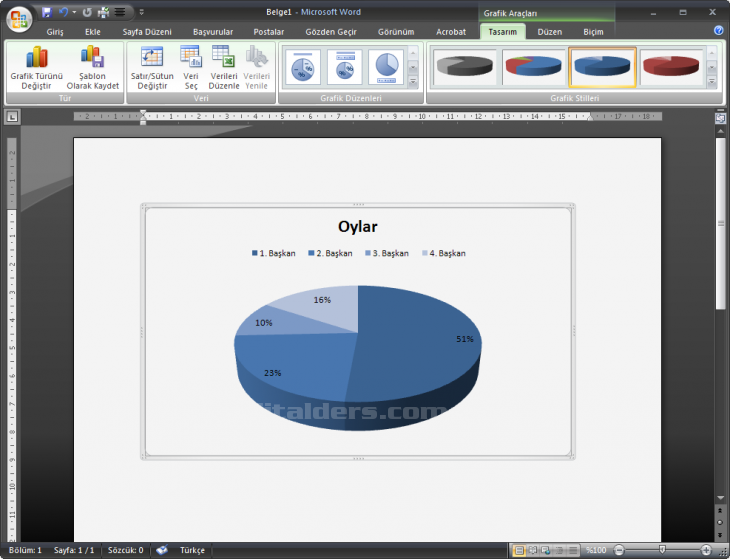
Task: Select the 16% pie slice label
Action: [322, 300]
